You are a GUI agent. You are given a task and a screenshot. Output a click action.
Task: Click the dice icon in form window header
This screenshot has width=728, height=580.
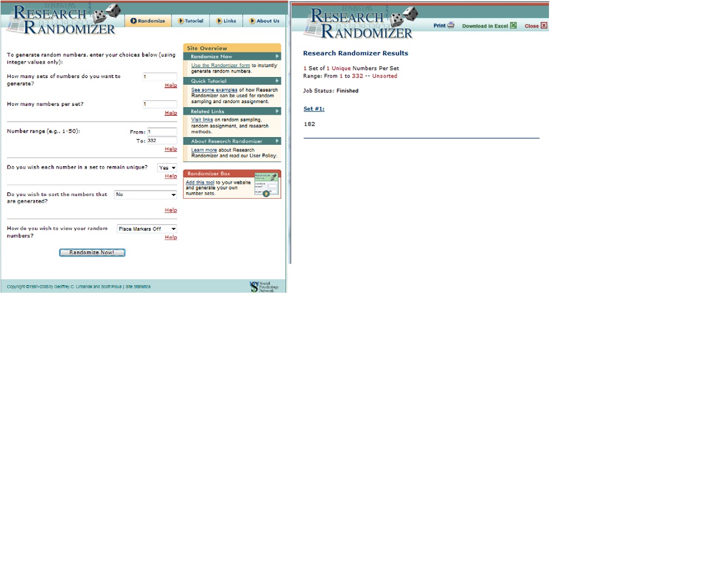click(106, 13)
